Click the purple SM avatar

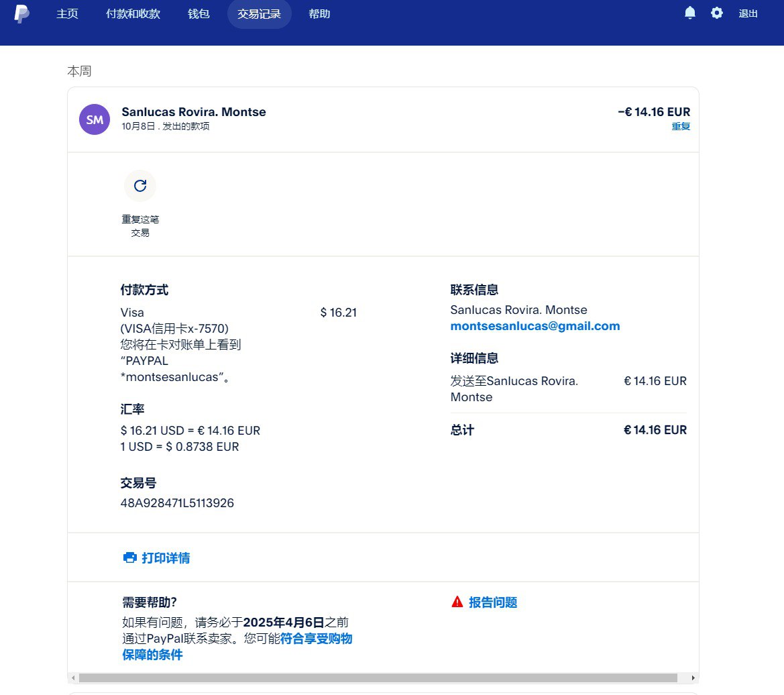(95, 119)
